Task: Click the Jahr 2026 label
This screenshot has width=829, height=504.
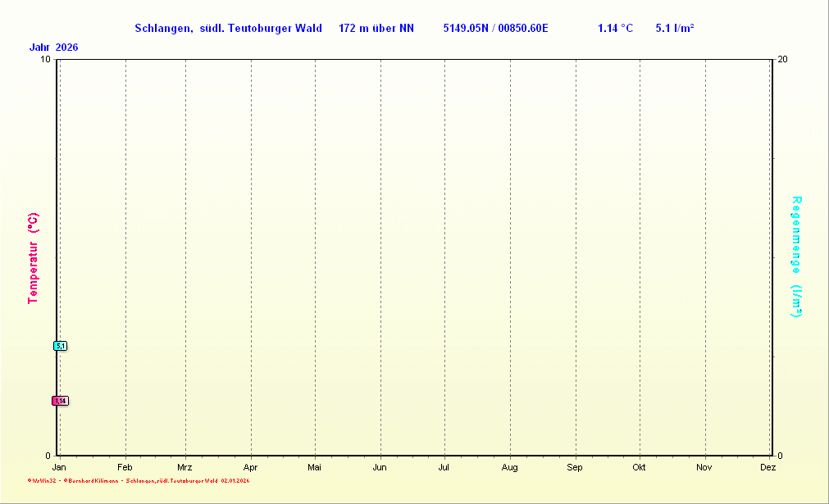Action: pyautogui.click(x=53, y=48)
